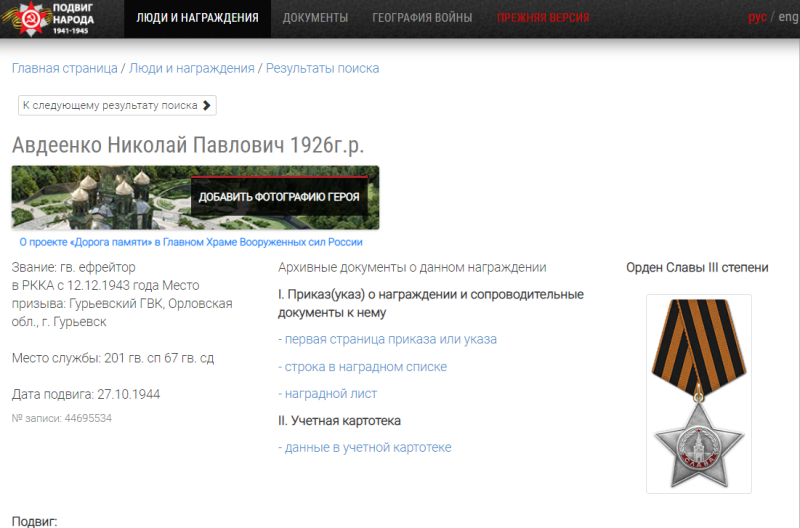The height and width of the screenshot is (528, 800).
Task: Open первая страница приказа или указа
Action: [386, 339]
